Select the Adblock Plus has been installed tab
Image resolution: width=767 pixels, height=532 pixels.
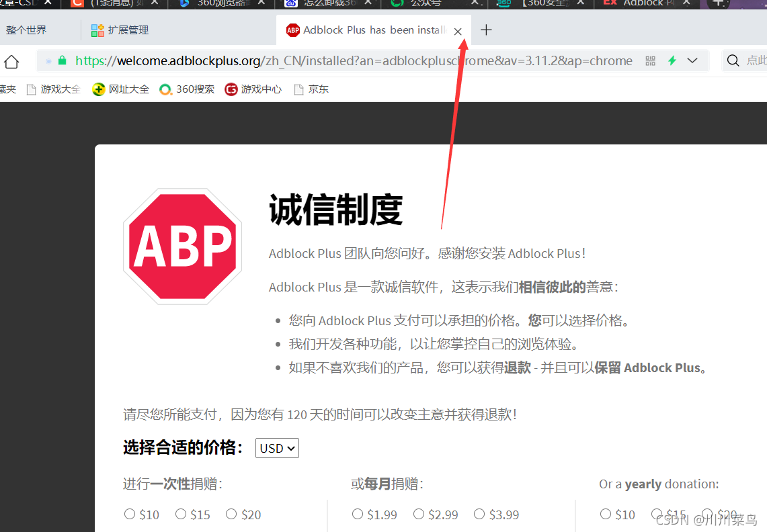[374, 30]
